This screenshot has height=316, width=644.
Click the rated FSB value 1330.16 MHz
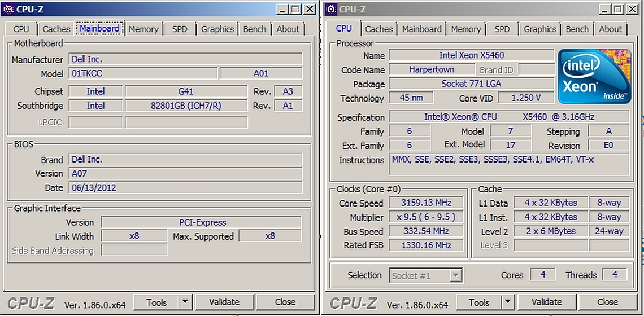tap(427, 245)
